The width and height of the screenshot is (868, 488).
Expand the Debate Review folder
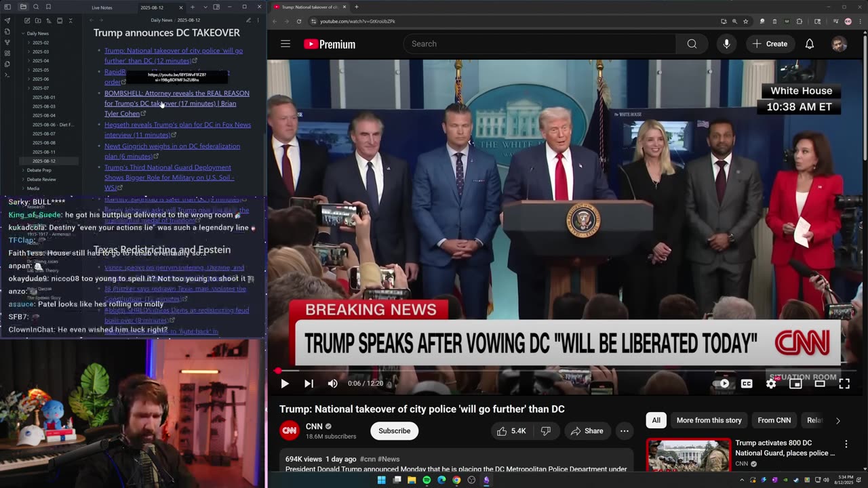[x=41, y=180]
